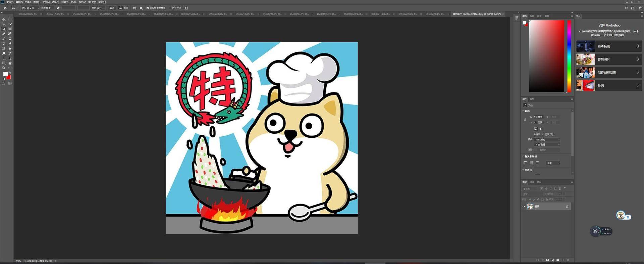644x264 pixels.
Task: Open the 基本技能 tutorial
Action: [609, 46]
